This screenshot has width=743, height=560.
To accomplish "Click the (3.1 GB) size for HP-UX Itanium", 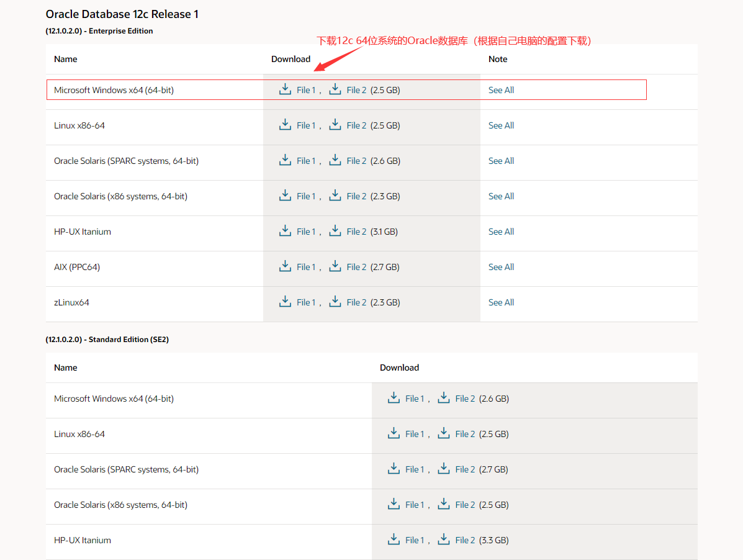I will pyautogui.click(x=384, y=232).
